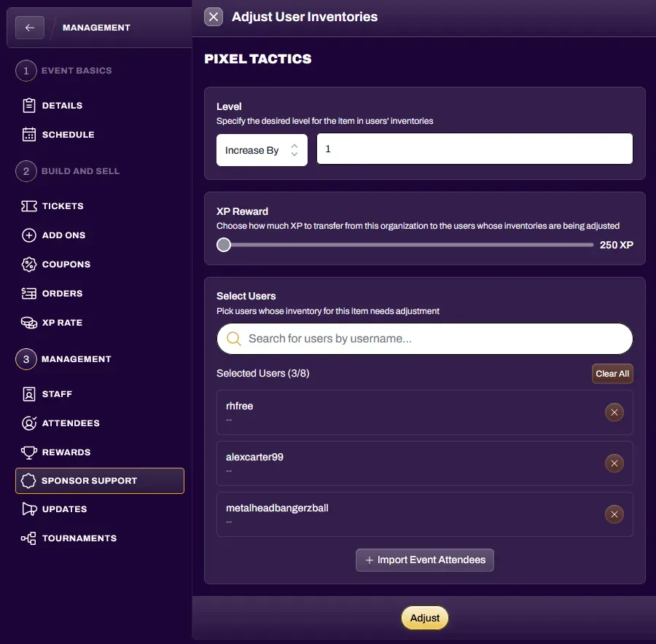The image size is (656, 644).
Task: Click the username search field
Action: pyautogui.click(x=425, y=339)
